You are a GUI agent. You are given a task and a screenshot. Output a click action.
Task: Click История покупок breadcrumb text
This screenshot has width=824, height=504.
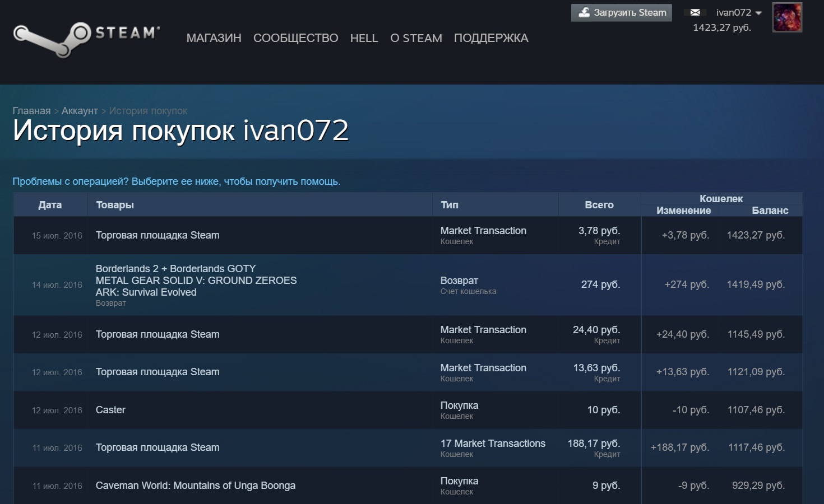click(148, 111)
